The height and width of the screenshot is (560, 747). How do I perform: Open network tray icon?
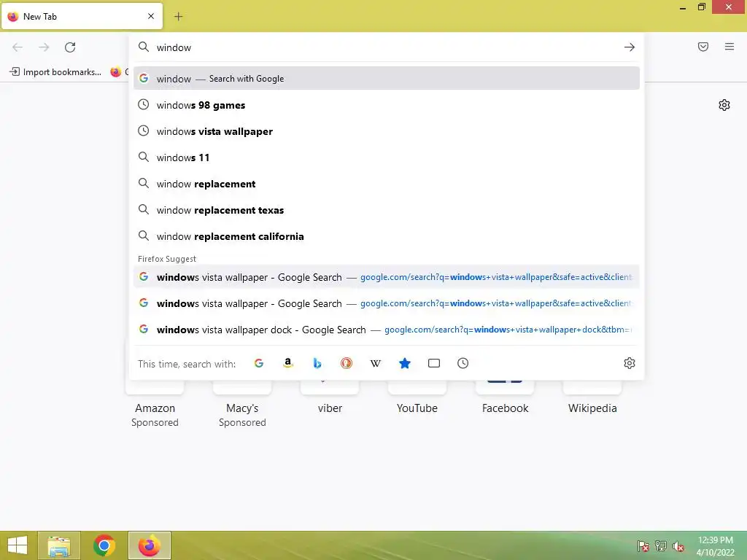(x=661, y=546)
